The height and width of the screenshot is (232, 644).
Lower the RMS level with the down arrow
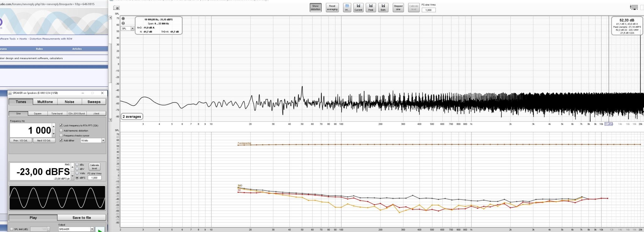tap(73, 176)
